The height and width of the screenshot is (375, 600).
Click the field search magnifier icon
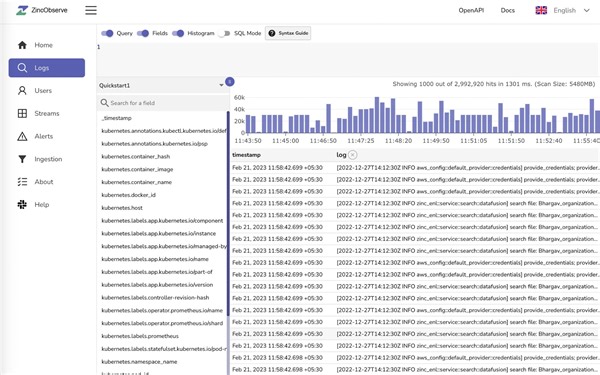[x=104, y=103]
